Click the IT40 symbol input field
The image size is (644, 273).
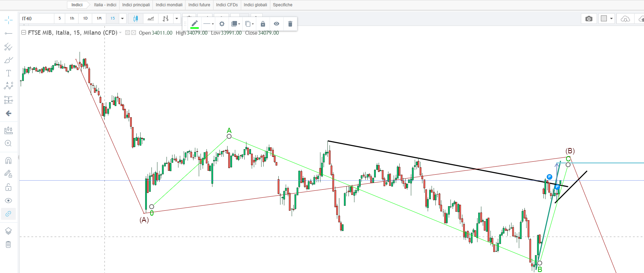(37, 19)
